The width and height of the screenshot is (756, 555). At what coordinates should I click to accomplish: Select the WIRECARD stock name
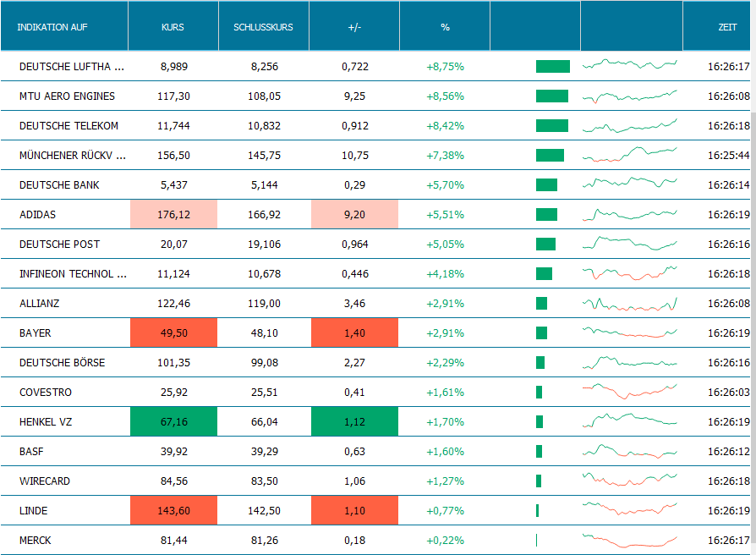(x=45, y=481)
